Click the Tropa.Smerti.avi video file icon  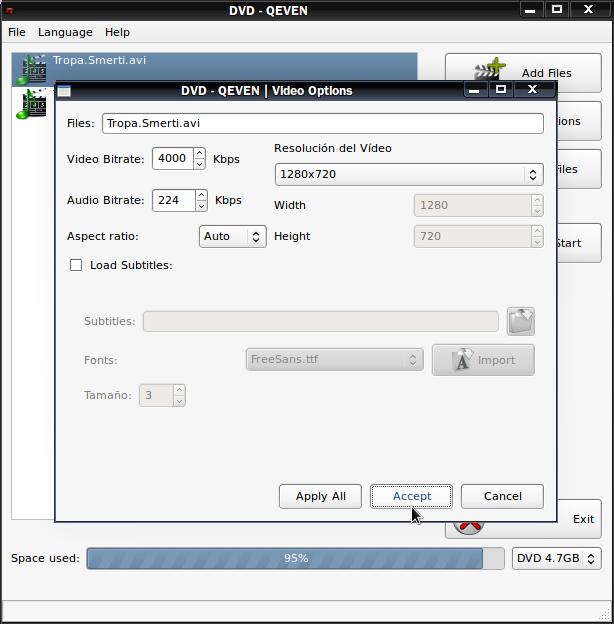point(32,70)
